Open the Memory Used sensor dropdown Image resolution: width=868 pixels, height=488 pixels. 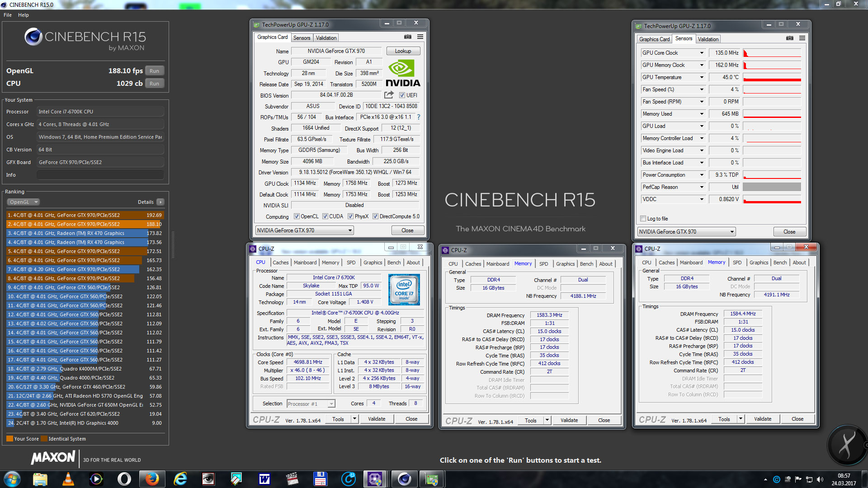tap(702, 114)
